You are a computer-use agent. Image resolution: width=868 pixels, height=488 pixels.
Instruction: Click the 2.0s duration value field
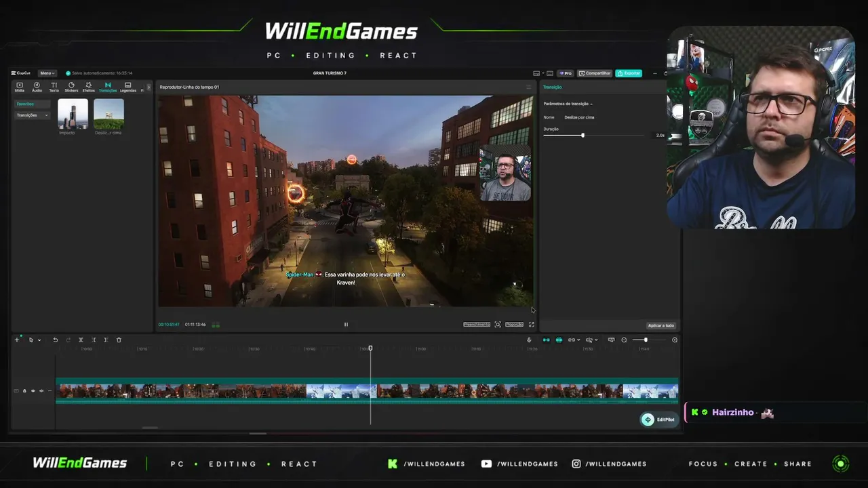660,136
